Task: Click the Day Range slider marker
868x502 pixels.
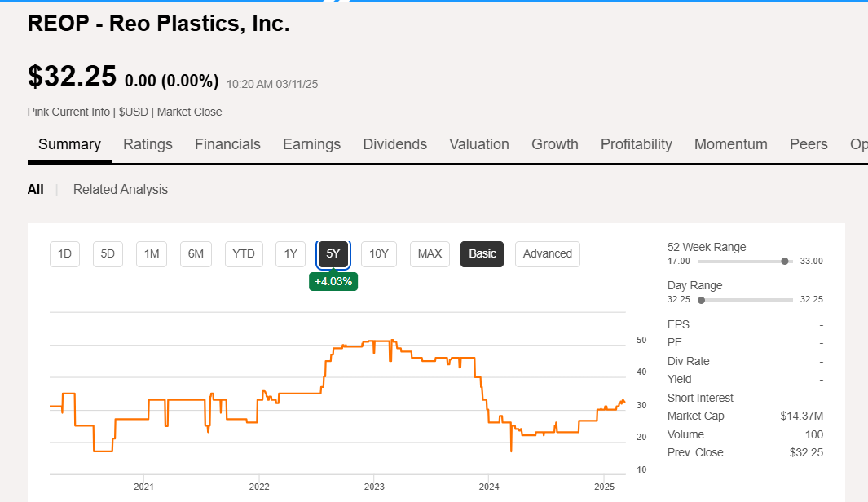Action: click(702, 300)
